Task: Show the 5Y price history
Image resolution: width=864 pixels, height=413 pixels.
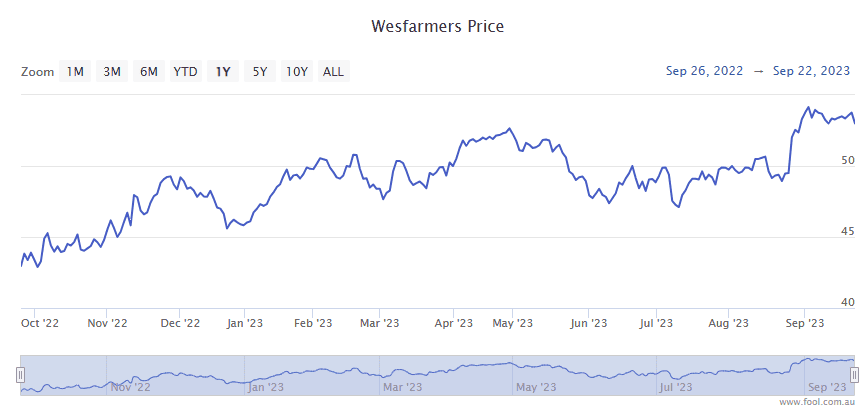Action: 260,71
